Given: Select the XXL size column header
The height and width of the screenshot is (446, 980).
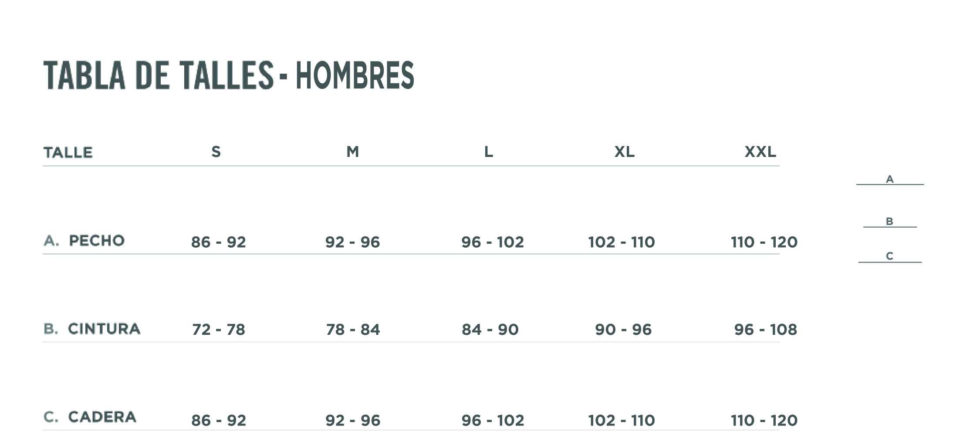Looking at the screenshot, I should pos(760,152).
